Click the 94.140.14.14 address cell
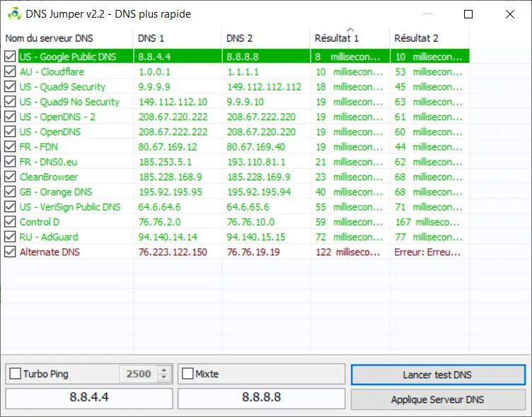 (x=168, y=237)
